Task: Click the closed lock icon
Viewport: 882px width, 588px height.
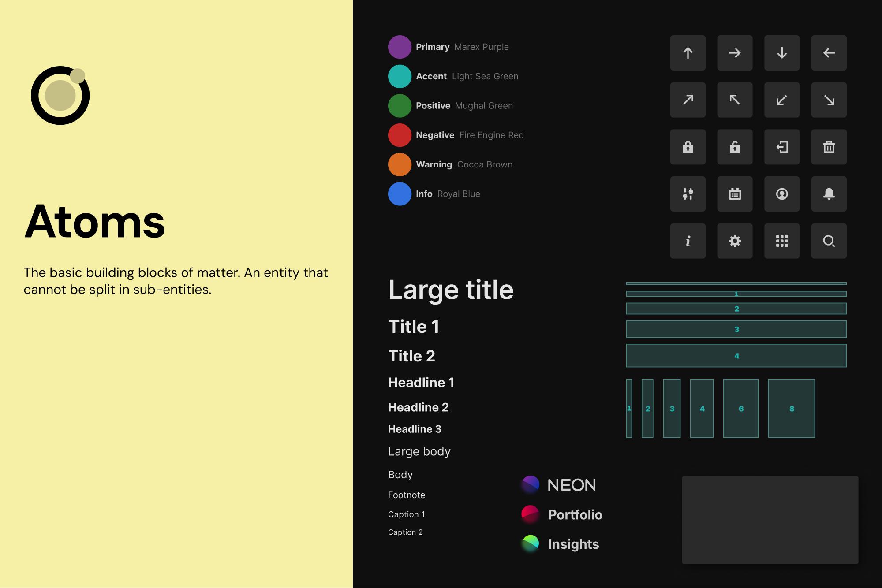Action: click(x=688, y=147)
